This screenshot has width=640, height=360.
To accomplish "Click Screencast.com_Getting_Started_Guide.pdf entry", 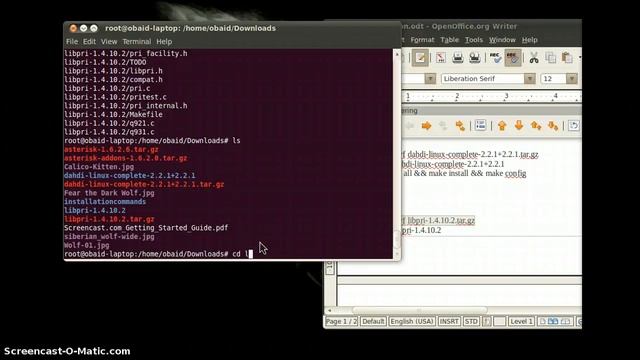I will (146, 228).
